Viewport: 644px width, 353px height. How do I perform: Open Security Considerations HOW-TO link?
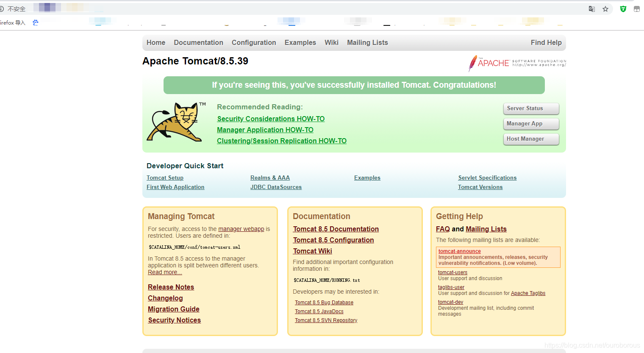(271, 119)
